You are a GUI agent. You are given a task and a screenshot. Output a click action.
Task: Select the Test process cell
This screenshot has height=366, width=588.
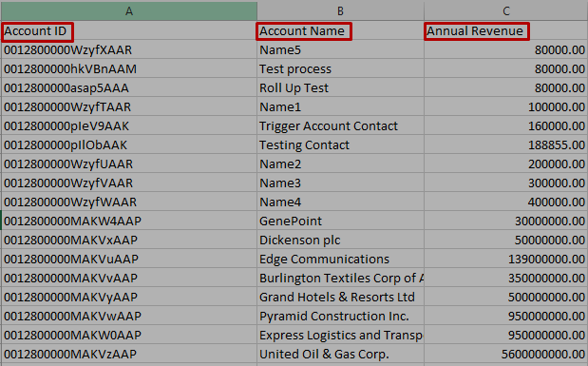click(340, 69)
